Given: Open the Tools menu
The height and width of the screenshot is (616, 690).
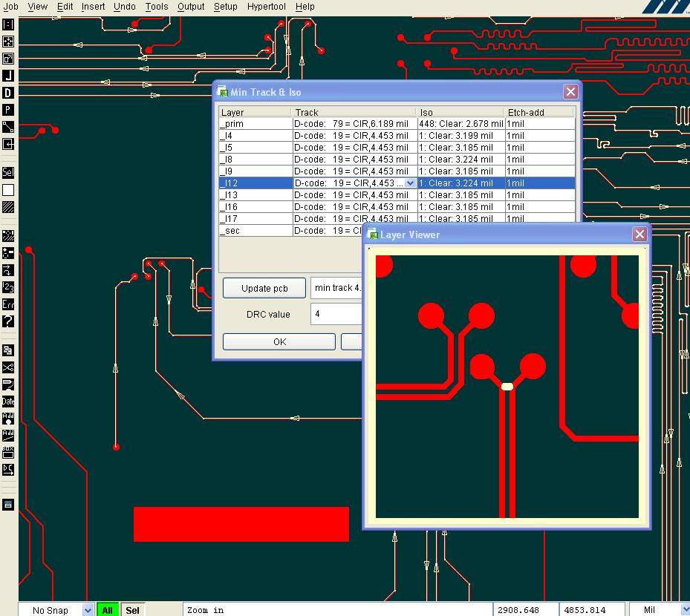Looking at the screenshot, I should (x=157, y=7).
